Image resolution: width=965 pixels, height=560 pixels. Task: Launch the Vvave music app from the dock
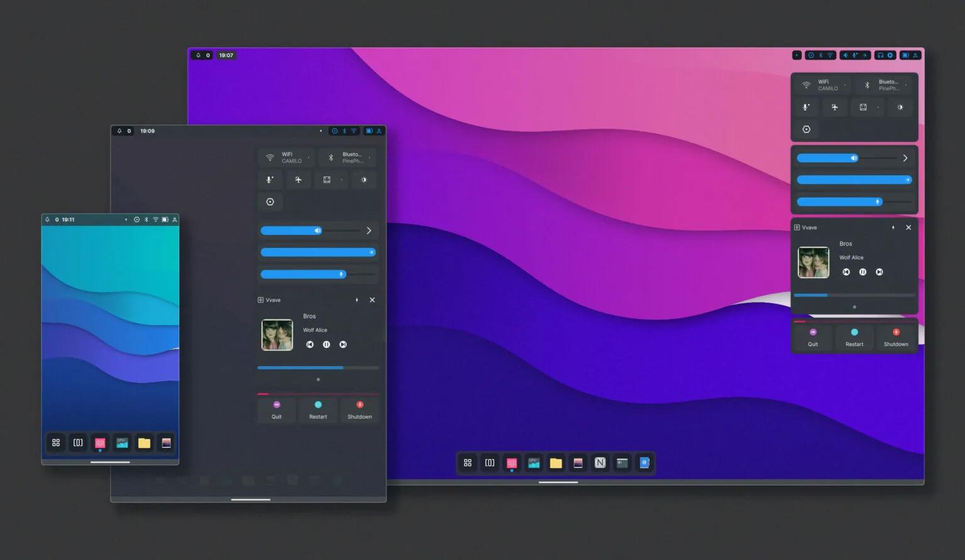click(511, 463)
